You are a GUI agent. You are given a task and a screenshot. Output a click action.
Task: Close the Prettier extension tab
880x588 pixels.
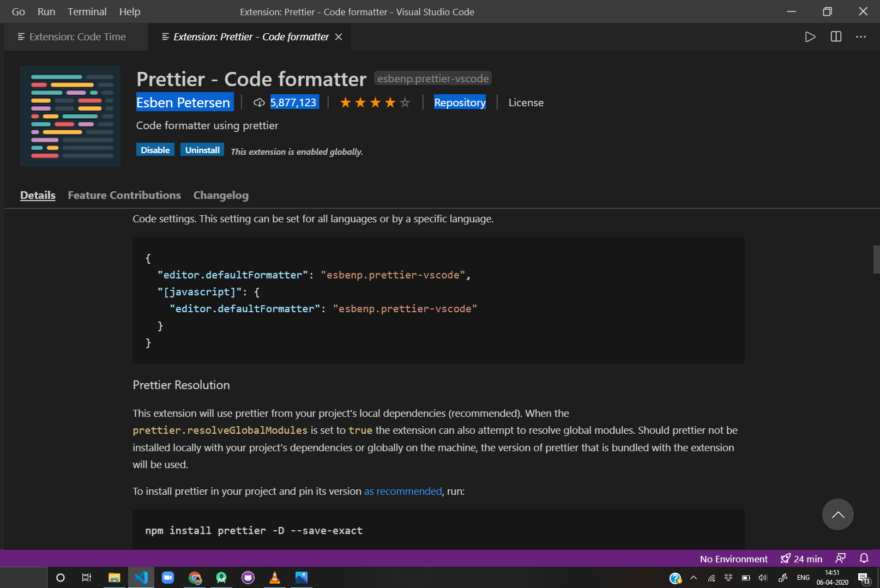pos(339,37)
